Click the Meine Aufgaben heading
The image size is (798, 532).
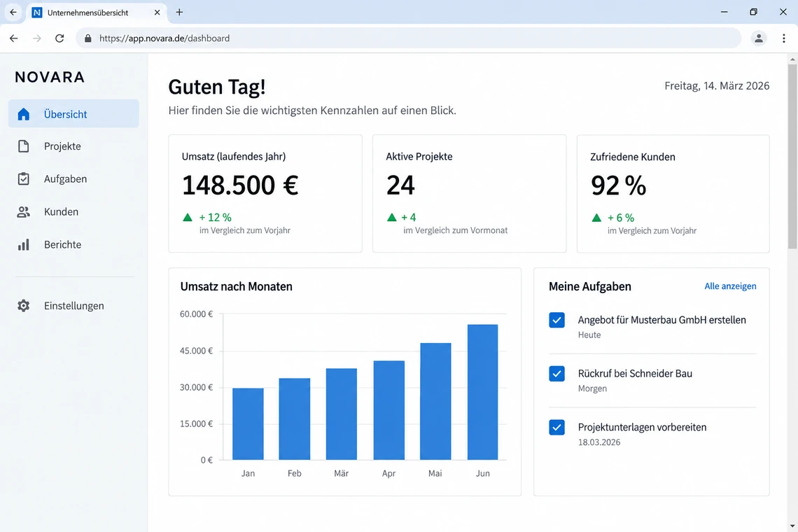(x=590, y=286)
